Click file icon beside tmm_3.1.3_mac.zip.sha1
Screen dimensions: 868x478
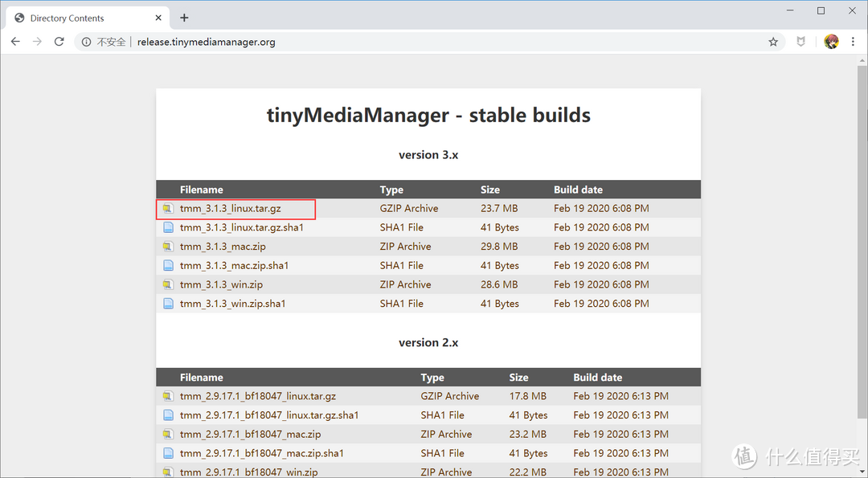pyautogui.click(x=168, y=266)
